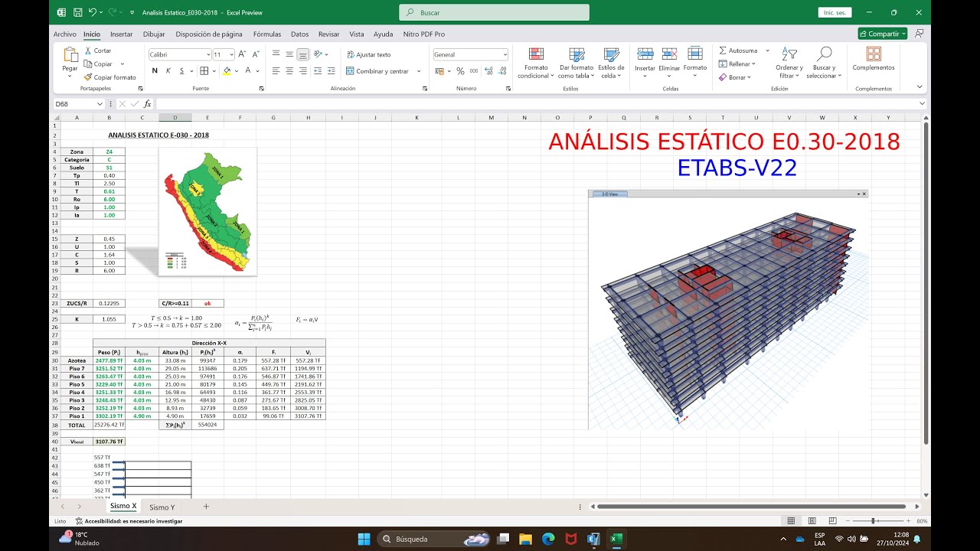Click the Buscar y seleccionar button

coord(825,63)
